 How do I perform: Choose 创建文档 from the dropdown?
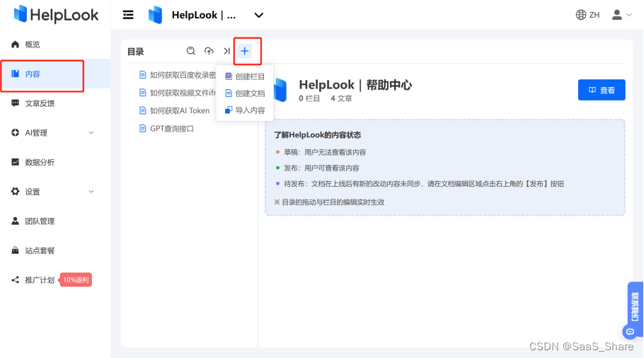(x=245, y=93)
